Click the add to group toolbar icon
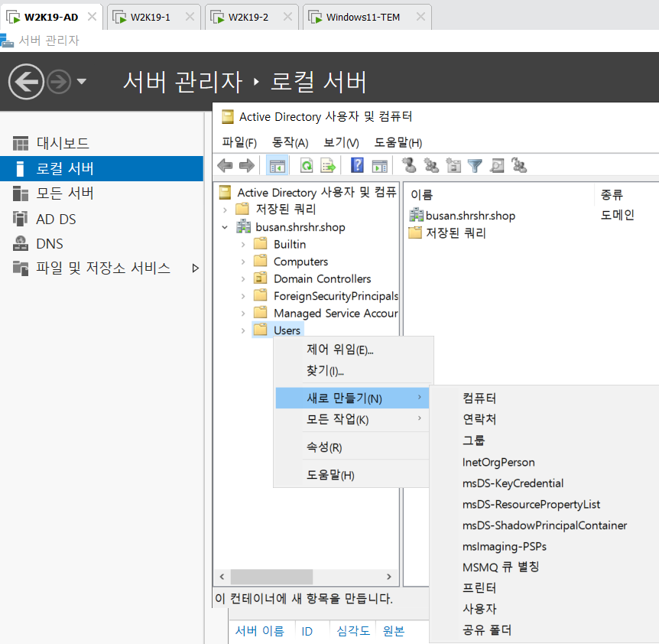 (x=519, y=165)
